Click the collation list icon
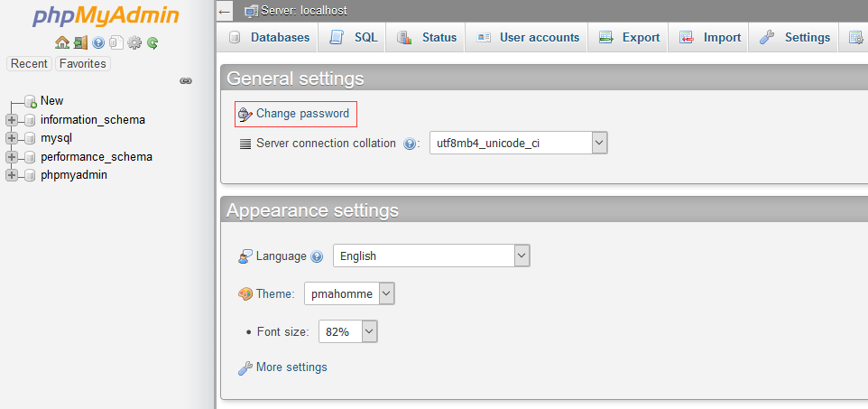Viewport: 868px width, 409px height. coord(245,144)
